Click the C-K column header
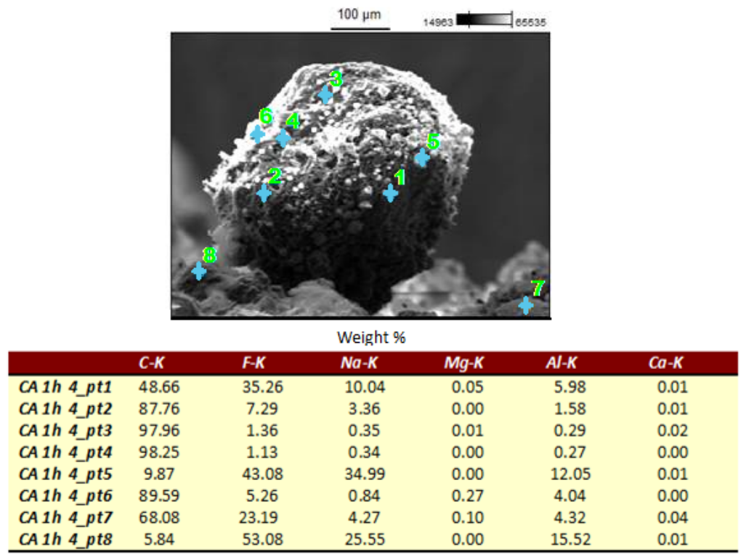 tap(151, 363)
